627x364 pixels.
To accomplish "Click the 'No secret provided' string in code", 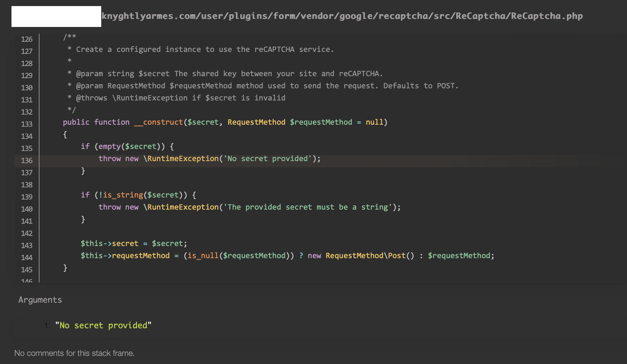I will [x=268, y=158].
